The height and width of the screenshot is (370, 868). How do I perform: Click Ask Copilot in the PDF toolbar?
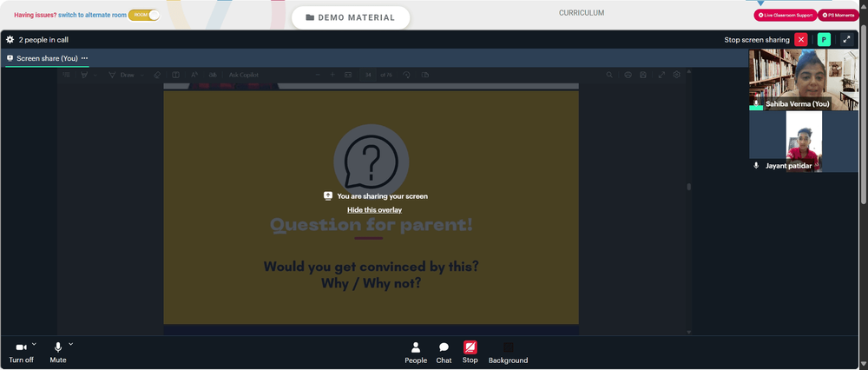(244, 75)
